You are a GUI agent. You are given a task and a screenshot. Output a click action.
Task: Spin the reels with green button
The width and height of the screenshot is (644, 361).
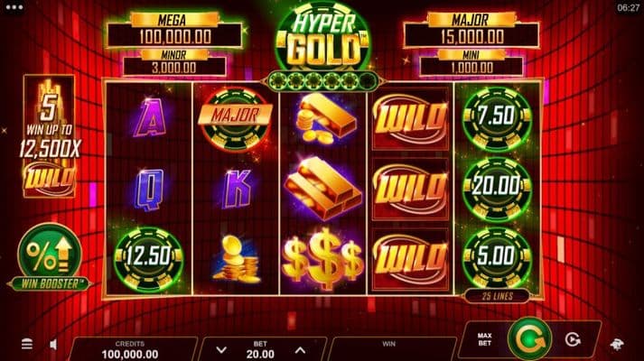point(530,338)
